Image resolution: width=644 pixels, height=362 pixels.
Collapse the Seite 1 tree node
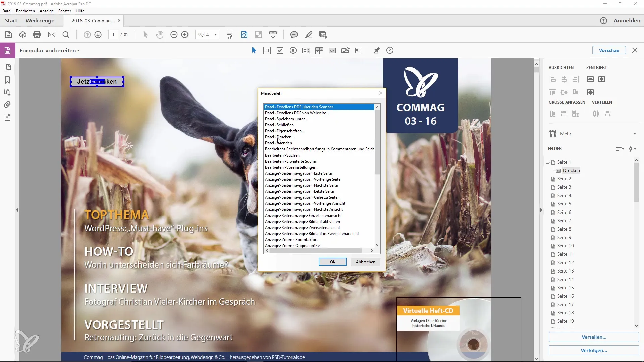tap(548, 162)
